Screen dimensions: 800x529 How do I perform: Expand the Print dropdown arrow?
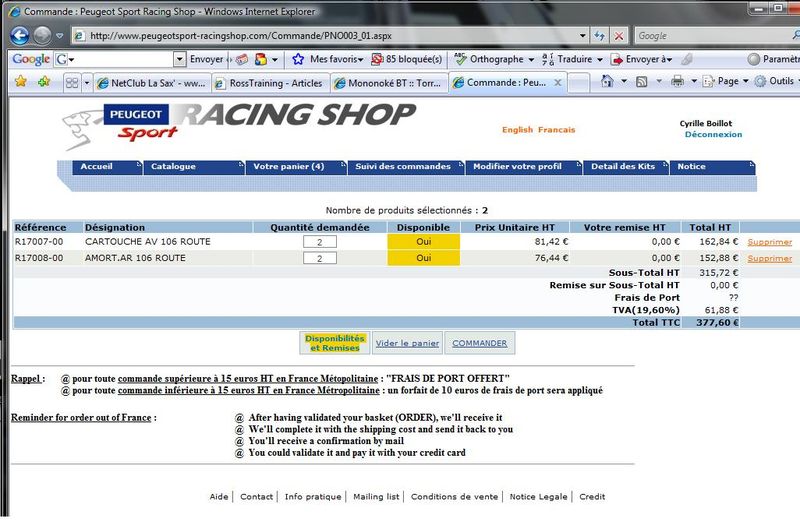[694, 81]
